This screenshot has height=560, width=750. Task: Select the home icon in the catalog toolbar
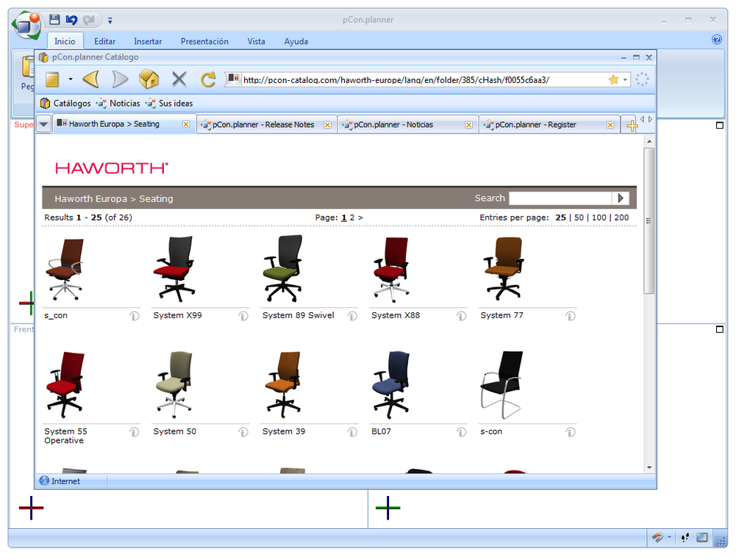[x=149, y=80]
